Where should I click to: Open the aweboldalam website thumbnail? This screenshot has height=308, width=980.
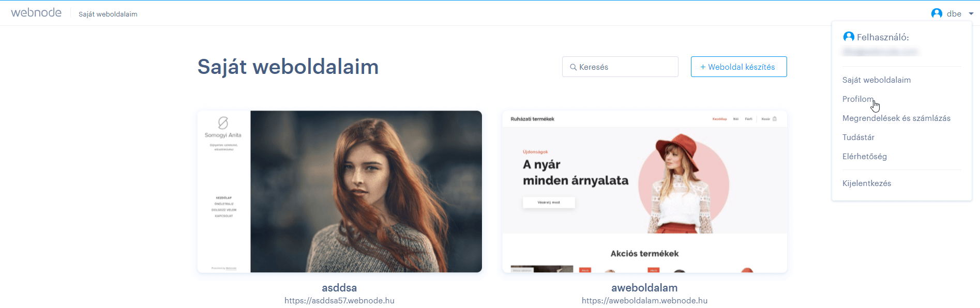[x=645, y=191]
